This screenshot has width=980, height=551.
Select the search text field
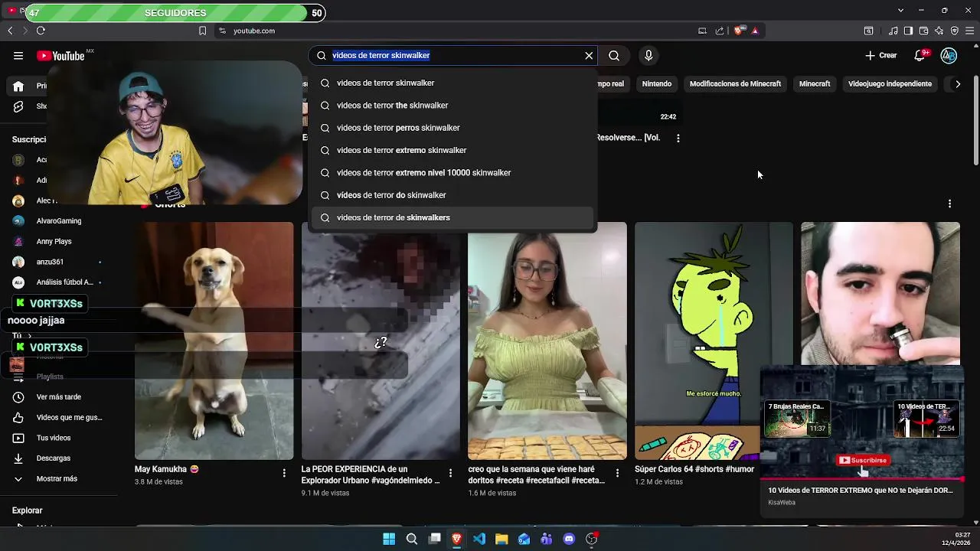tap(455, 55)
